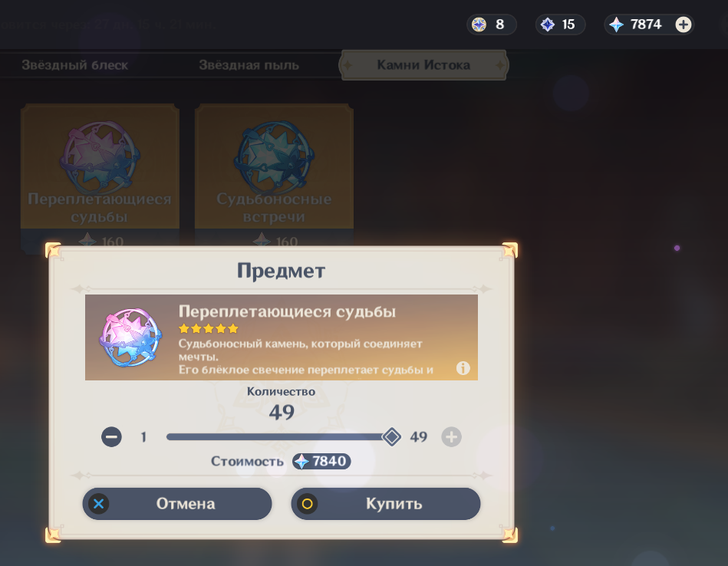This screenshot has width=728, height=566.
Task: Click the Masterless Stardust counter icon
Action: pyautogui.click(x=548, y=25)
